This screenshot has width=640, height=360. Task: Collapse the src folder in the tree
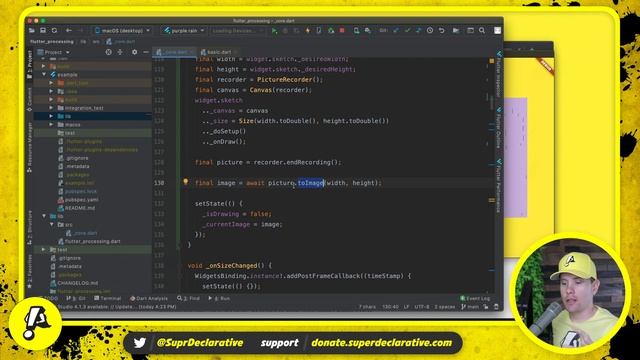click(x=52, y=224)
